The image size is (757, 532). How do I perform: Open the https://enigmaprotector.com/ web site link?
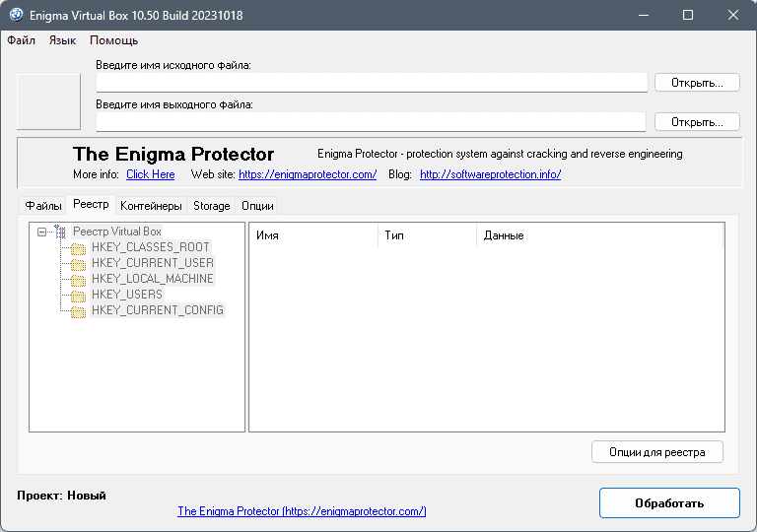click(308, 174)
